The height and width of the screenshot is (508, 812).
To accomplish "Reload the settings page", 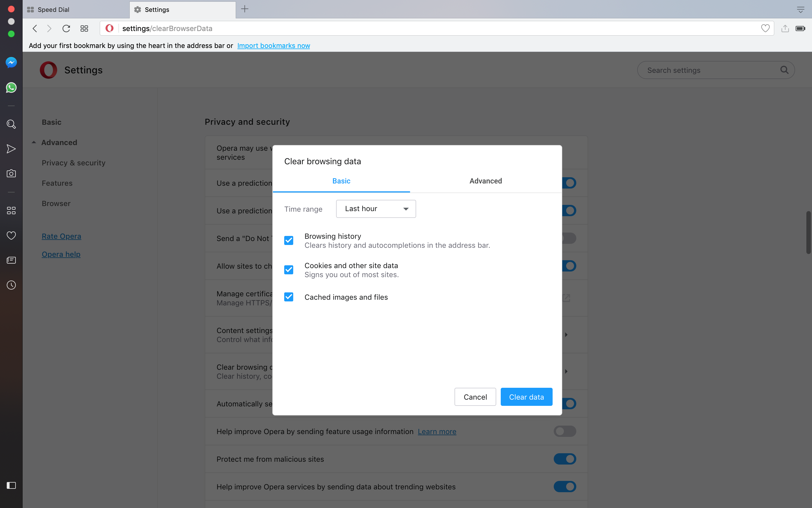I will 66,29.
